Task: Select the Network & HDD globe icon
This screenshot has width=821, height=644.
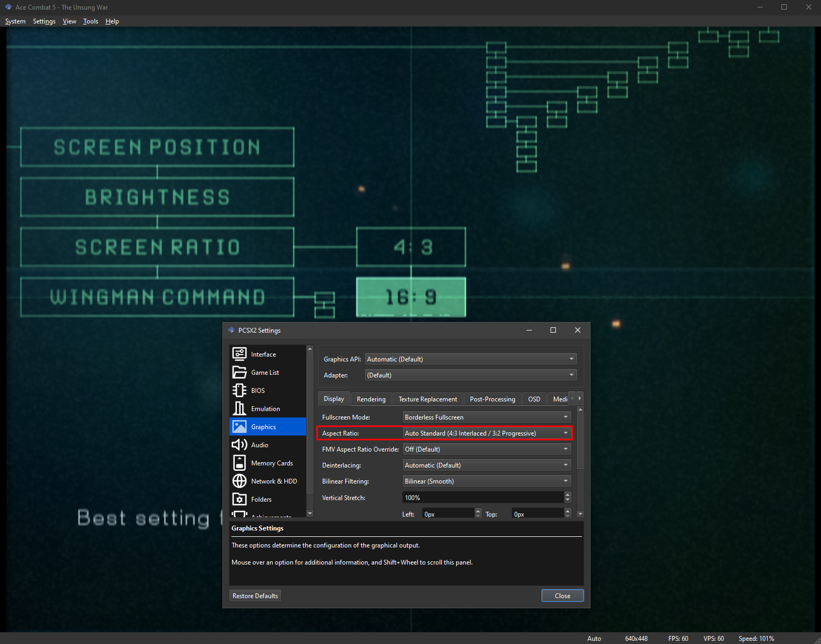Action: pos(240,481)
